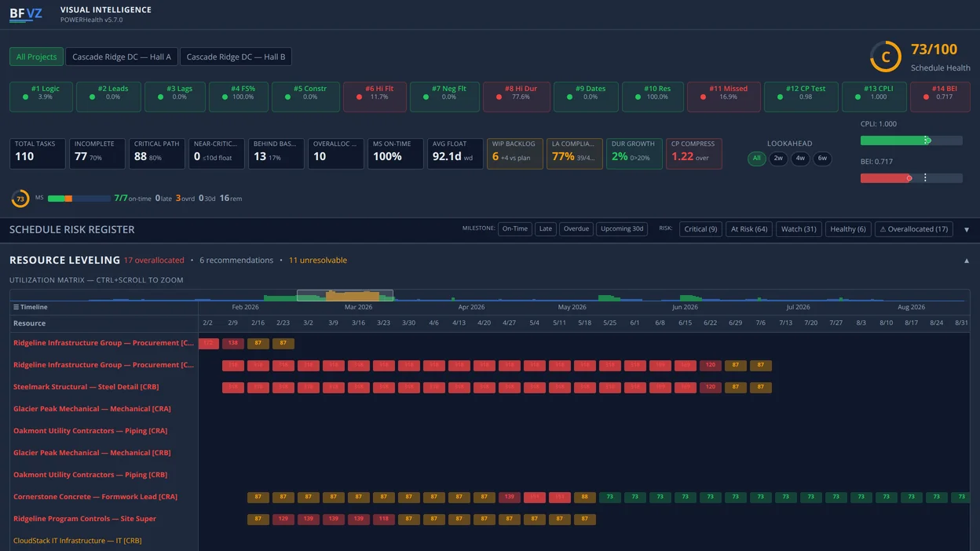Open the #7 Neg Flt check card
Image resolution: width=980 pixels, height=551 pixels.
[x=444, y=97]
